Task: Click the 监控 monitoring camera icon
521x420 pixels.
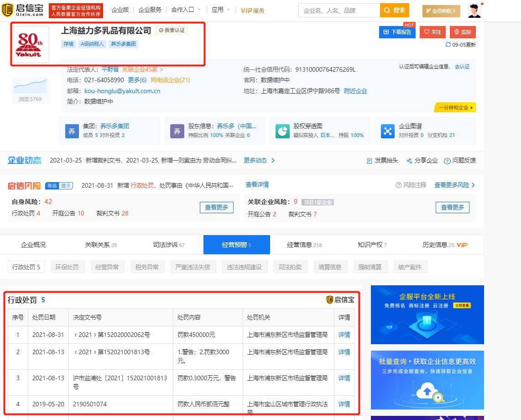Action: coord(457,32)
